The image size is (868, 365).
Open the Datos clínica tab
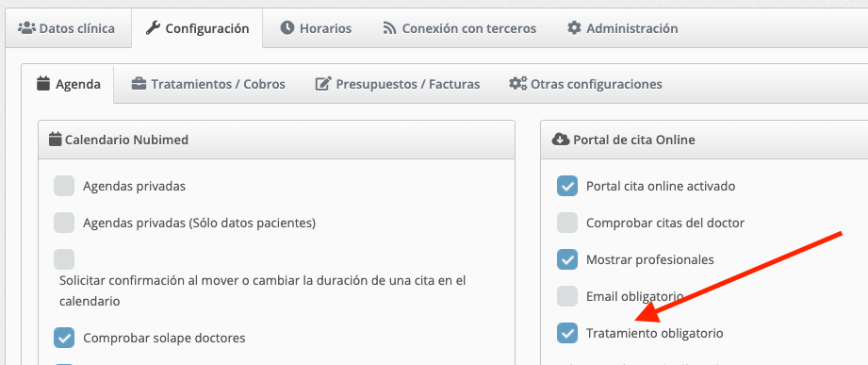point(68,28)
